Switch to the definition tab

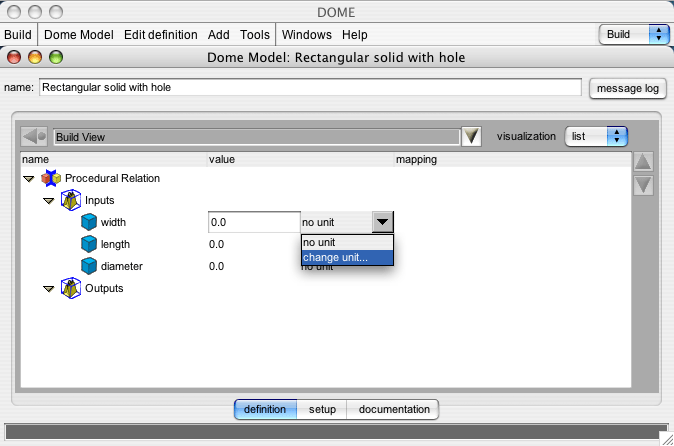265,409
